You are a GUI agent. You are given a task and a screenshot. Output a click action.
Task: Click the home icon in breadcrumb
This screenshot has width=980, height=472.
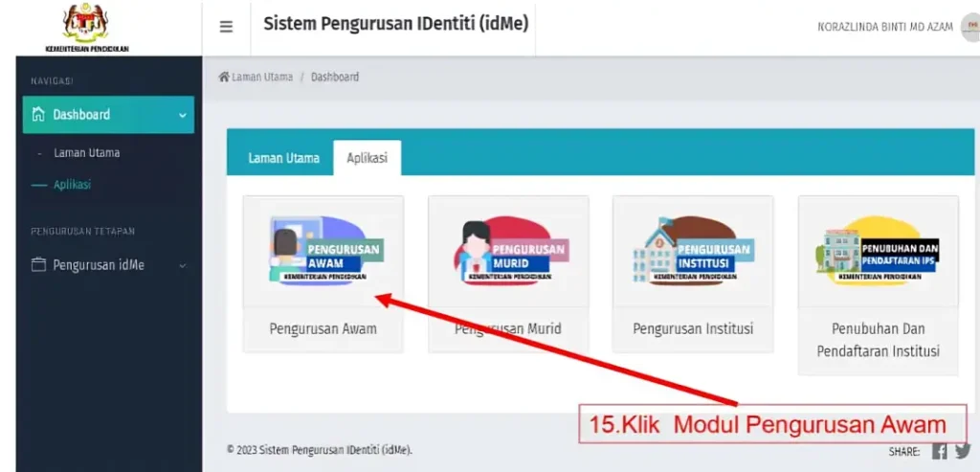tap(224, 77)
